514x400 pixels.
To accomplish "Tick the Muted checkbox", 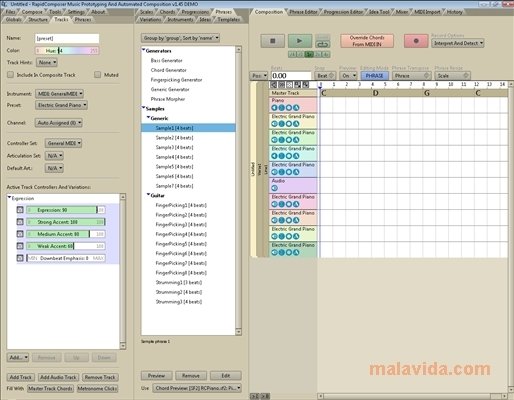I will click(97, 74).
